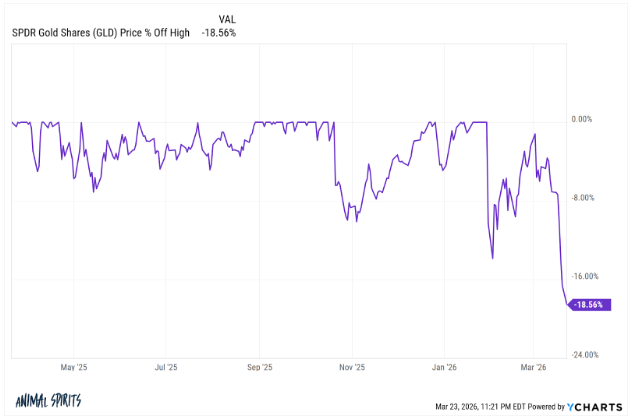
Task: Select the Jul '25 x-axis label
Action: click(166, 367)
